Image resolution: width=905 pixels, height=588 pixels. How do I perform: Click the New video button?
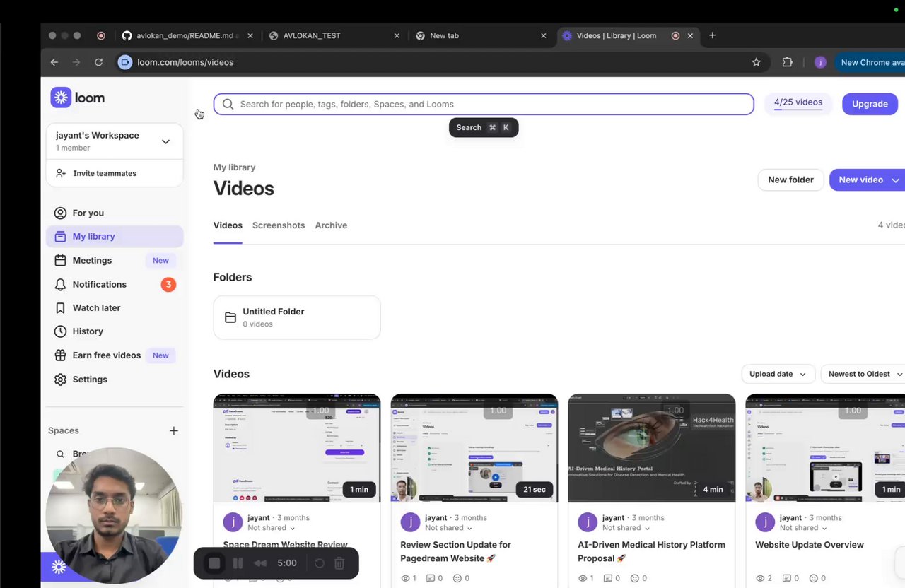[x=860, y=180]
